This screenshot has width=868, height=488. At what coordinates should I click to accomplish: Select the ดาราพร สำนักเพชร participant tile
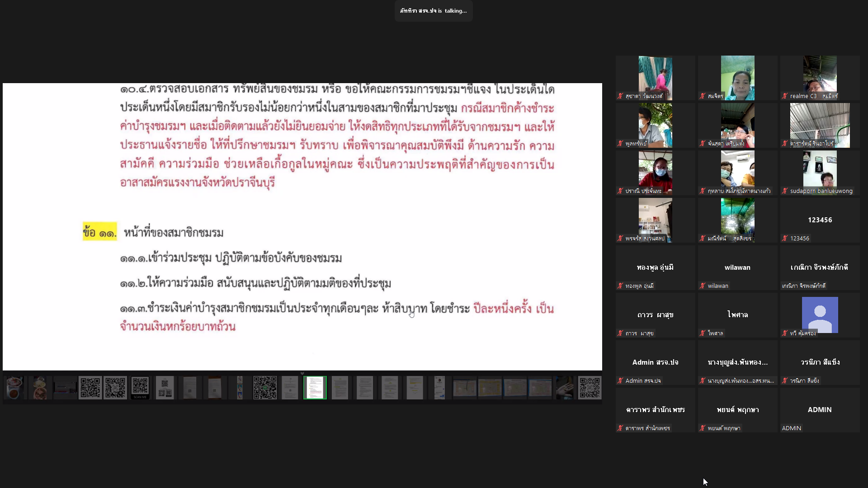(655, 409)
